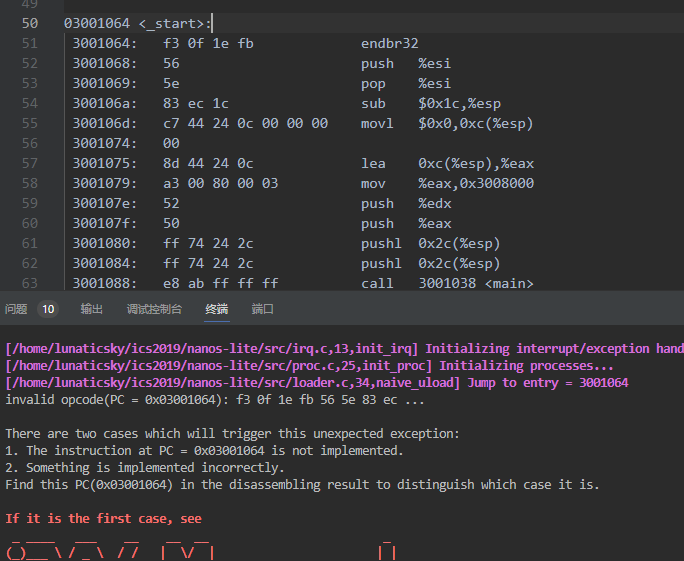
Task: Click the 'endbr32' instruction on line 51
Action: point(390,43)
